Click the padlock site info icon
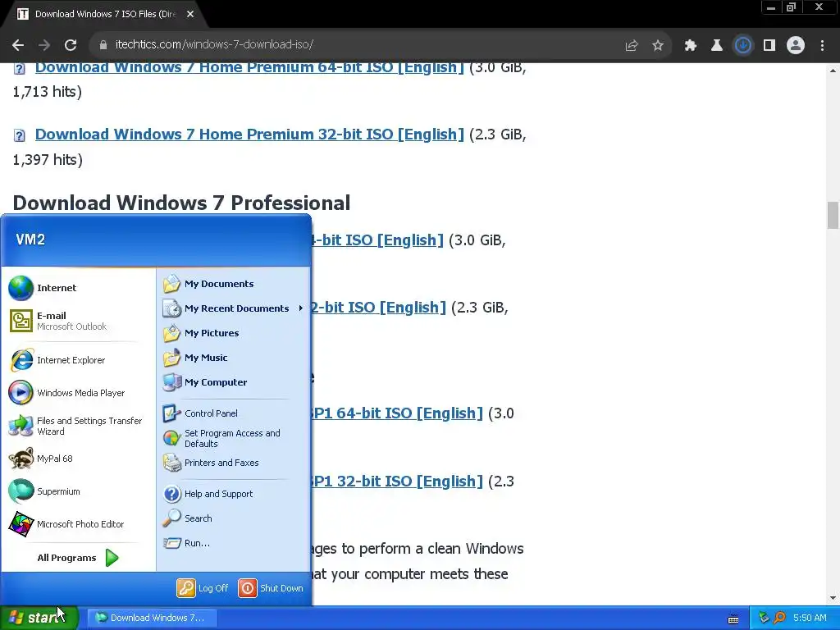840x630 pixels. pyautogui.click(x=103, y=45)
